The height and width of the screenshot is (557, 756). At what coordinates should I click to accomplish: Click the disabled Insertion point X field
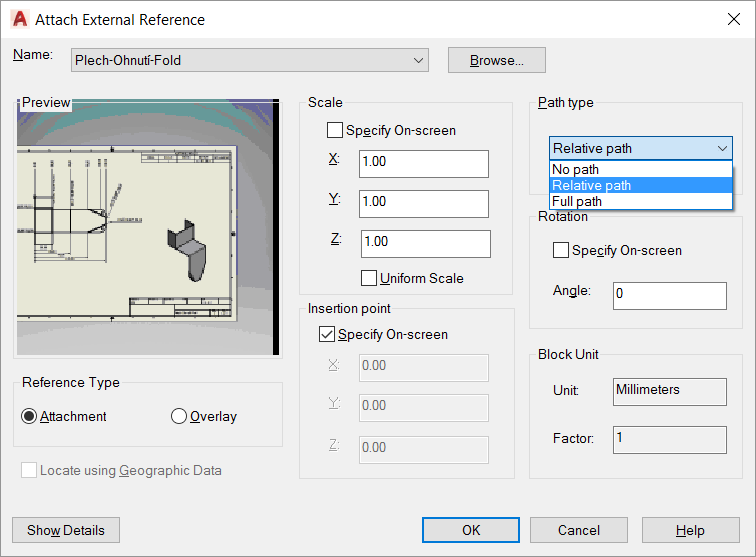pyautogui.click(x=424, y=368)
